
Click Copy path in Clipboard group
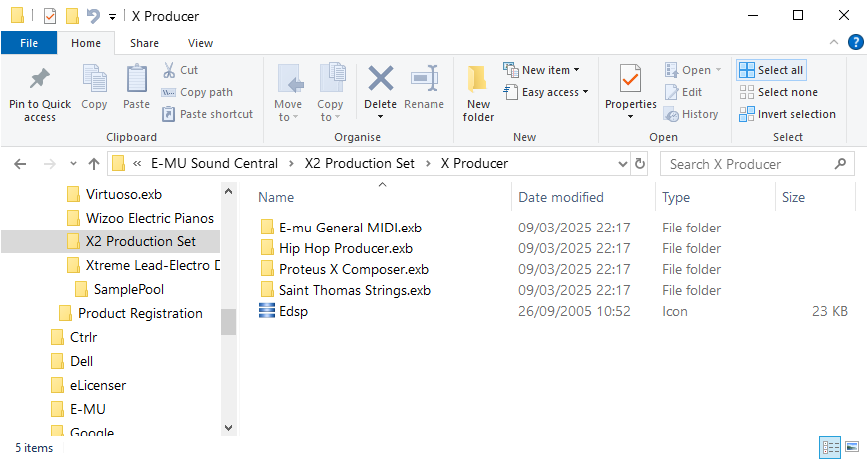click(x=197, y=92)
